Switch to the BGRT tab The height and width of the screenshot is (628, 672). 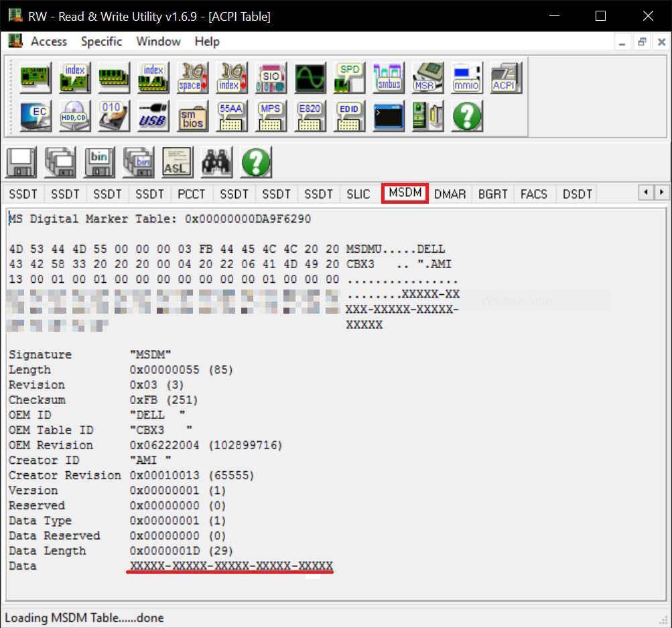(493, 194)
